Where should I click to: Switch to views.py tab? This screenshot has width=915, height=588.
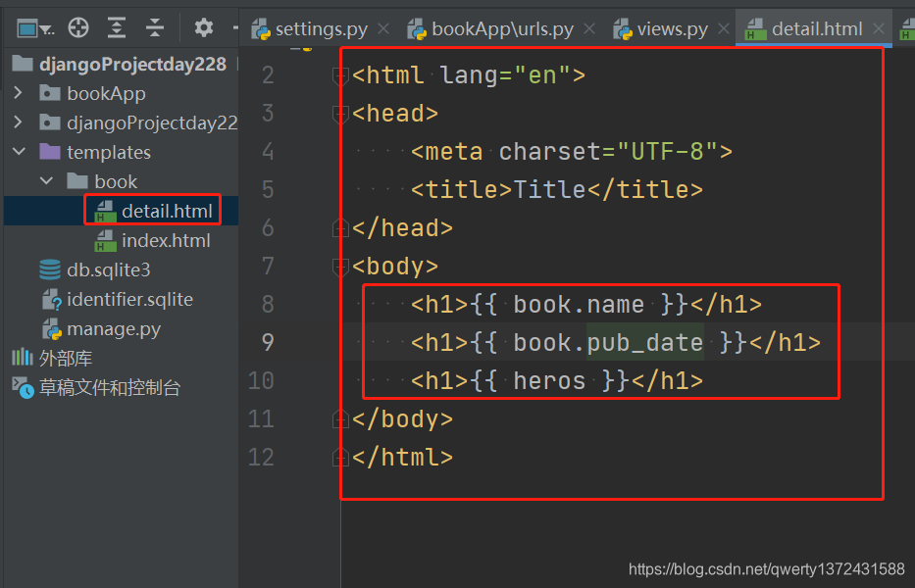[661, 28]
